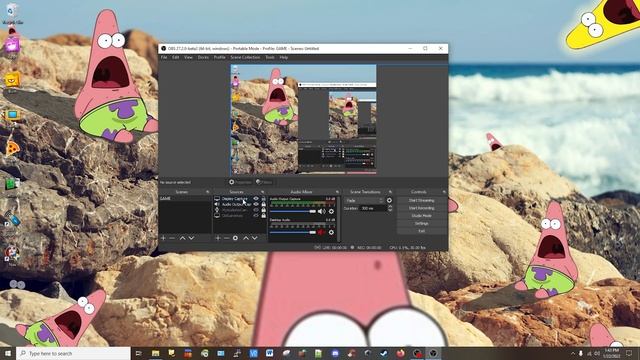Open Task View on the taskbar
640x360 pixels.
(x=139, y=353)
